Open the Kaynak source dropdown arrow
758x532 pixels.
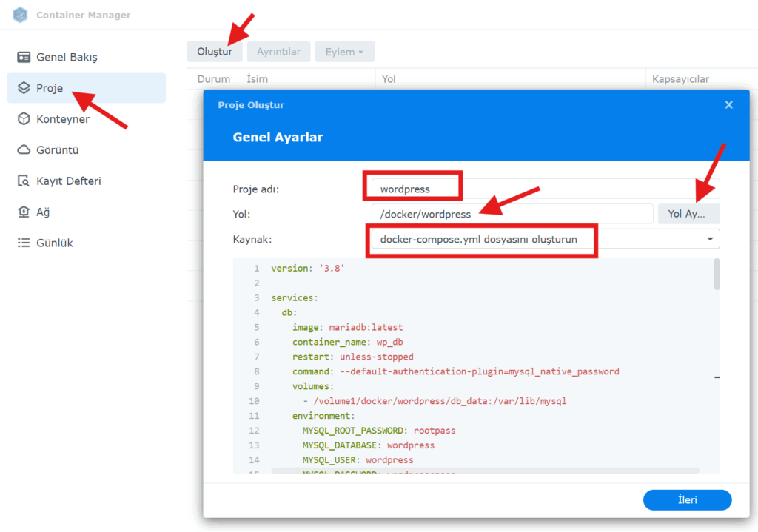point(710,239)
